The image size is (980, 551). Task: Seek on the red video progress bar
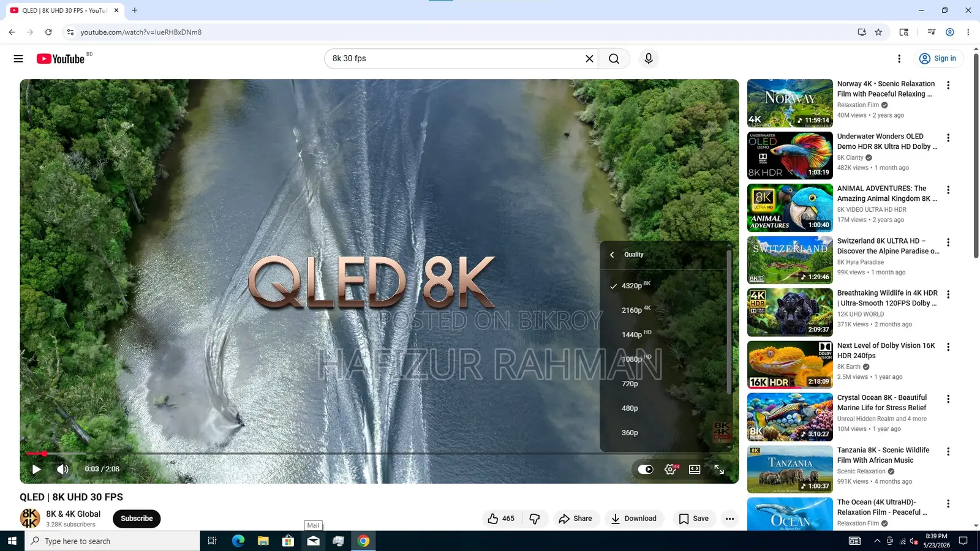(x=380, y=454)
